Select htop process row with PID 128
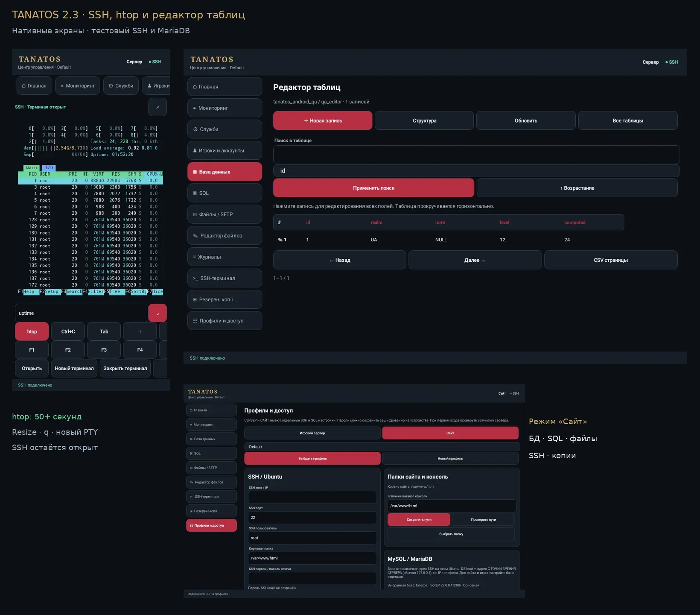Screen dimensions: 700x615 pos(90,220)
